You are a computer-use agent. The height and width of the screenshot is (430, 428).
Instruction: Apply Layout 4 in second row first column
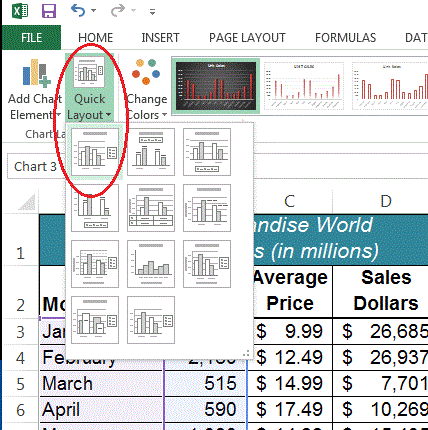pos(95,208)
